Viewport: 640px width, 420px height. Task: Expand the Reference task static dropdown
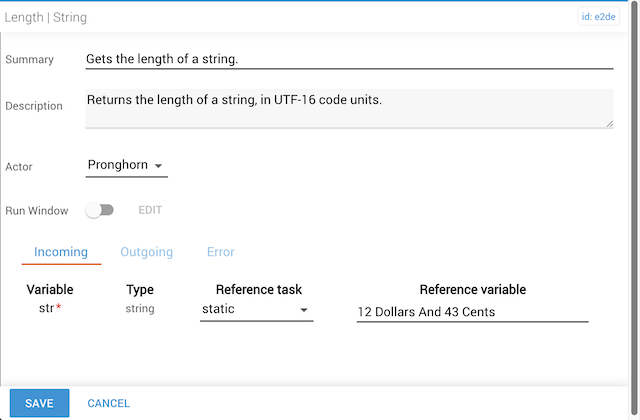(x=257, y=310)
